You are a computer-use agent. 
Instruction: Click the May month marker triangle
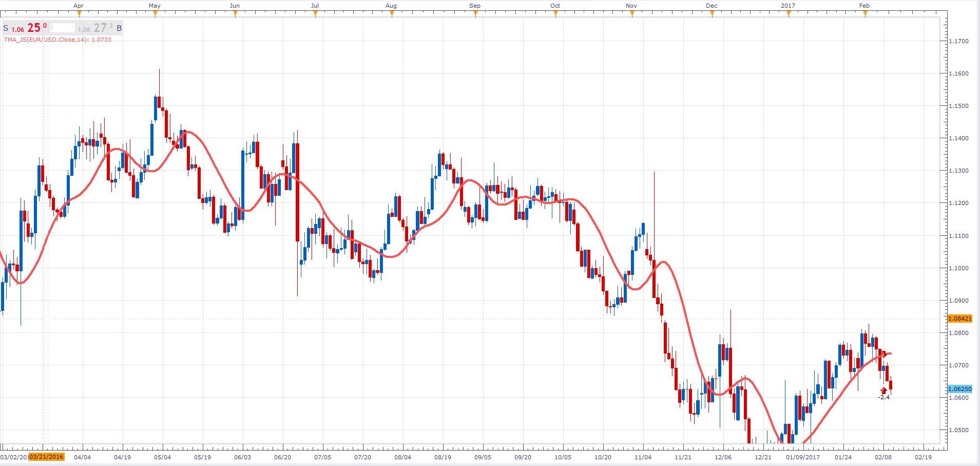point(155,14)
